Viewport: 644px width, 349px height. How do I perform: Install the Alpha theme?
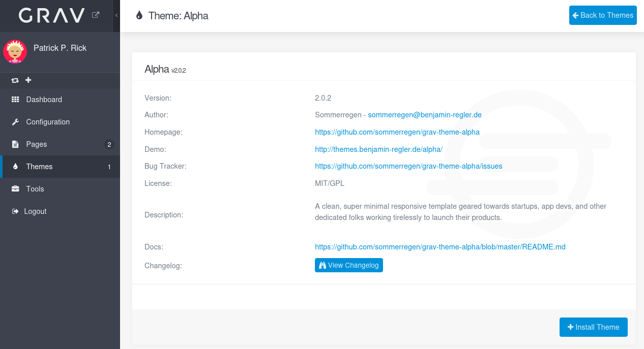tap(594, 327)
